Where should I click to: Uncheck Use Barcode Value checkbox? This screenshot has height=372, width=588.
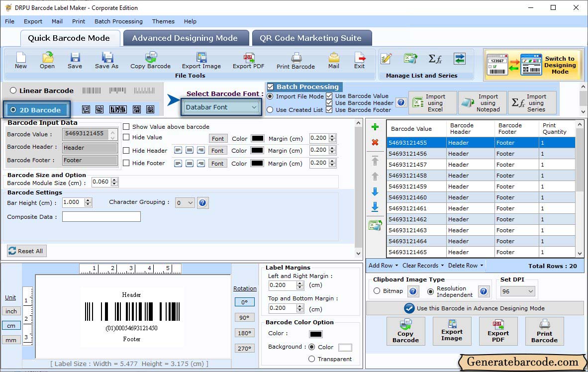pos(329,96)
